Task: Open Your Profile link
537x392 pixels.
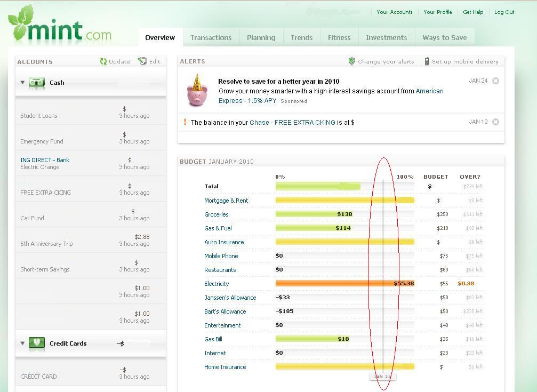Action: point(438,12)
